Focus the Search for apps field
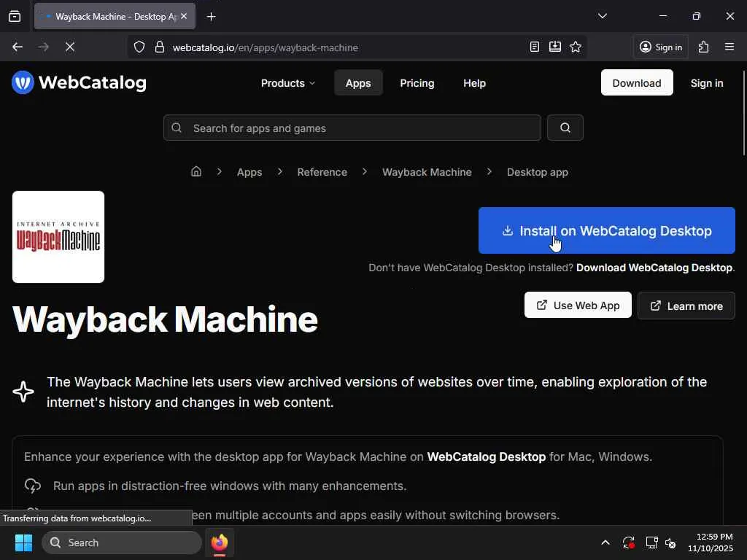 352,128
